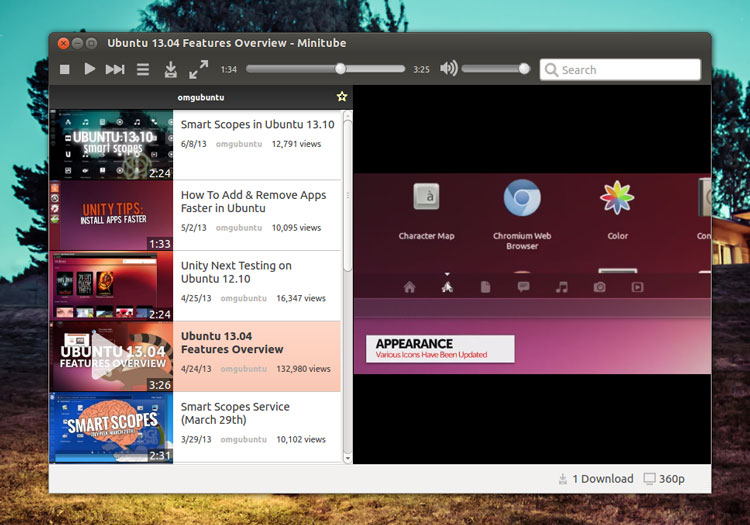This screenshot has height=525, width=750.
Task: Download the current video with toolbar icon
Action: 171,69
